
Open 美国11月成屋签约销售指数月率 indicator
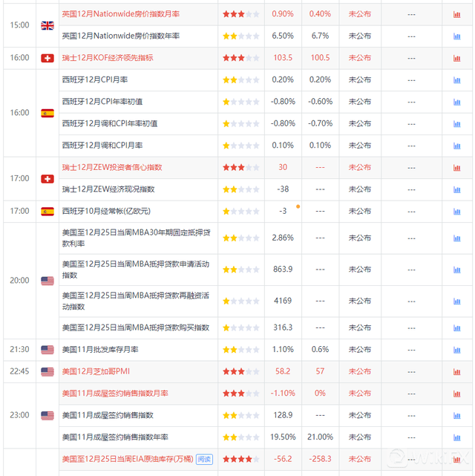(115, 394)
